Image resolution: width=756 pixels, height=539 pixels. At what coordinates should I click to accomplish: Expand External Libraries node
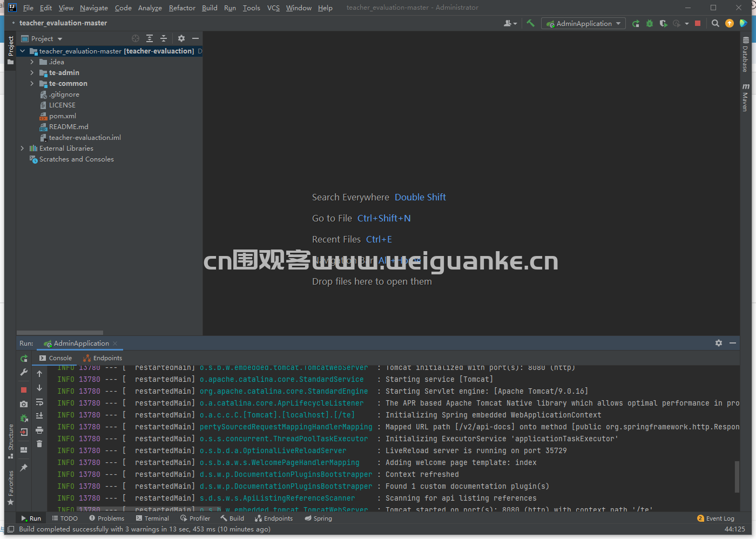click(x=23, y=149)
